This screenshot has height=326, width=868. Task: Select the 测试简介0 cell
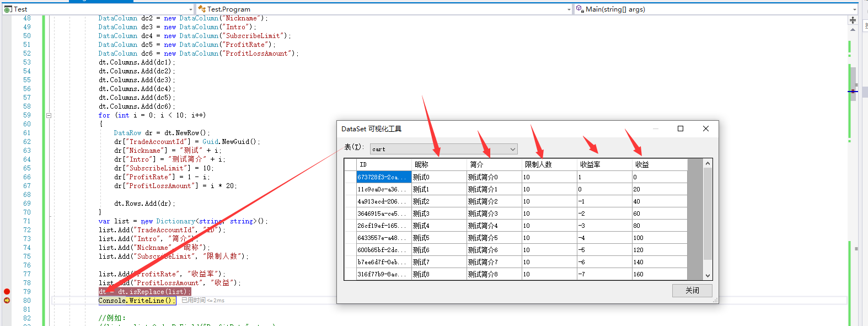tap(494, 177)
